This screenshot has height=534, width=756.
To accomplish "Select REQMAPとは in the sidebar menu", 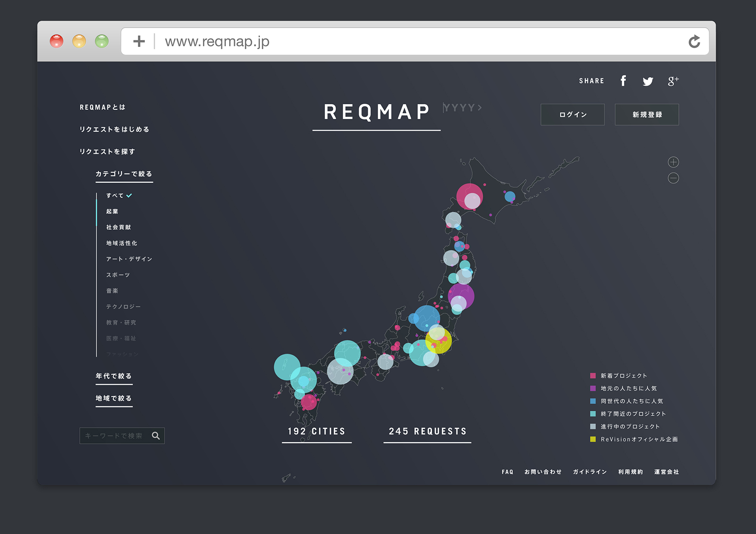I will [x=102, y=107].
